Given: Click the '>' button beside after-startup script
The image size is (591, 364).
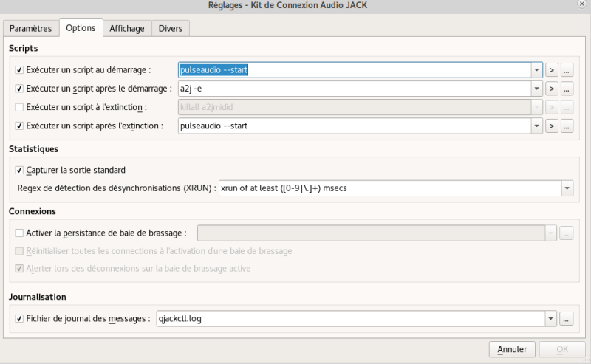Looking at the screenshot, I should (552, 89).
